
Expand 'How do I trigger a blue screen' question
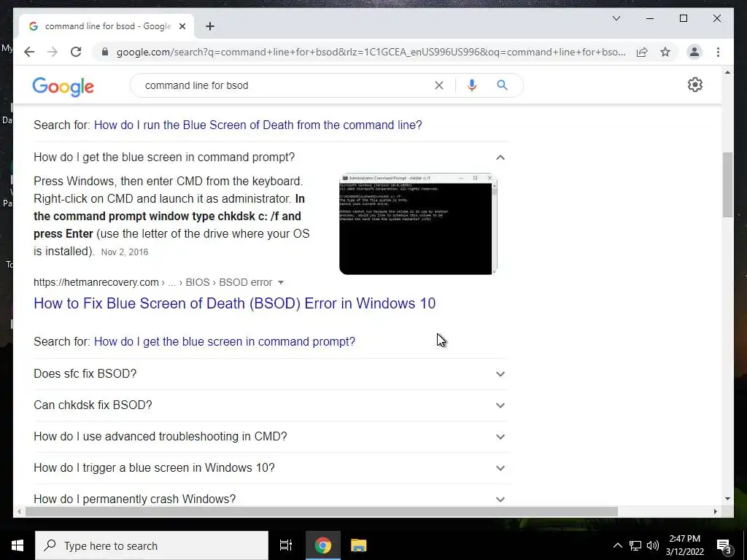click(271, 468)
